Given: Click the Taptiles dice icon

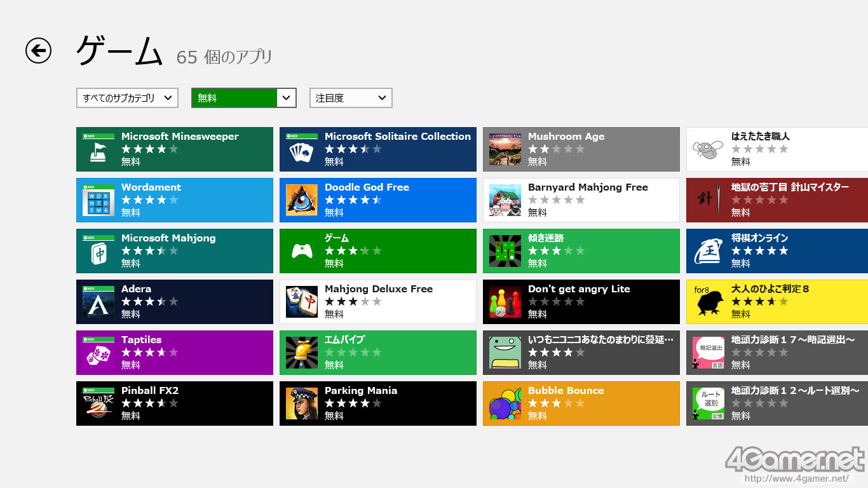Looking at the screenshot, I should 98,353.
